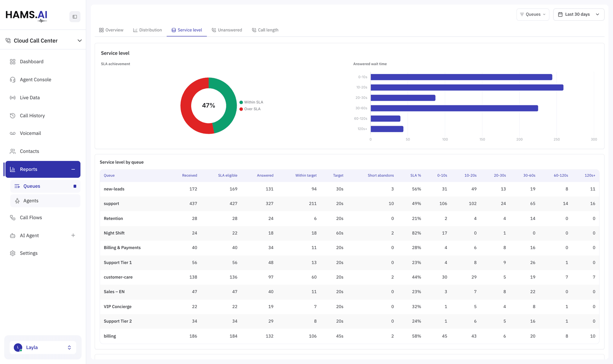Click the customer-care queue name
Image resolution: width=613 pixels, height=364 pixels.
(x=118, y=277)
